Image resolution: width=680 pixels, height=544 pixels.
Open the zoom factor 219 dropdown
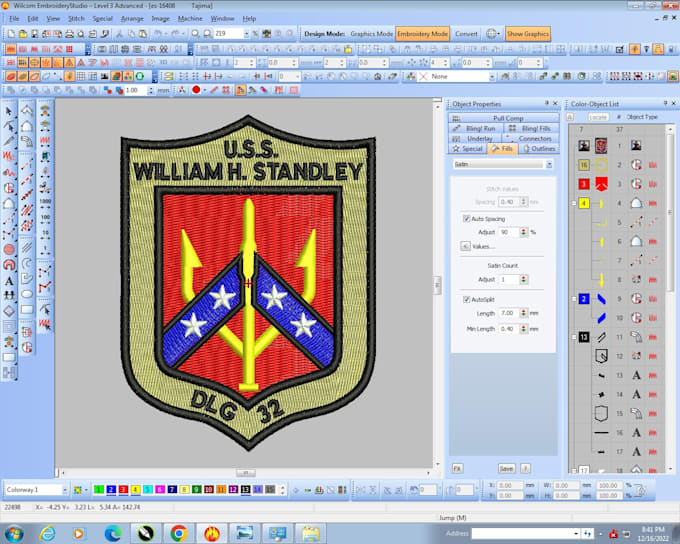pos(246,34)
